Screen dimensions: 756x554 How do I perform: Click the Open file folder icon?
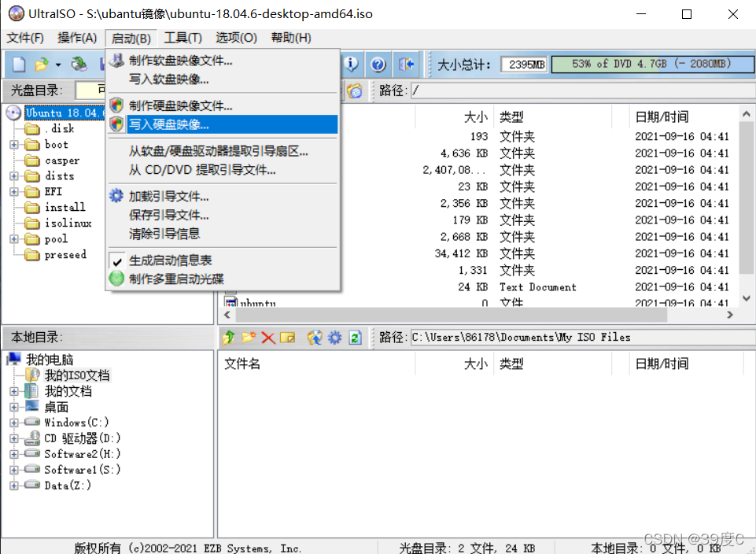click(42, 64)
